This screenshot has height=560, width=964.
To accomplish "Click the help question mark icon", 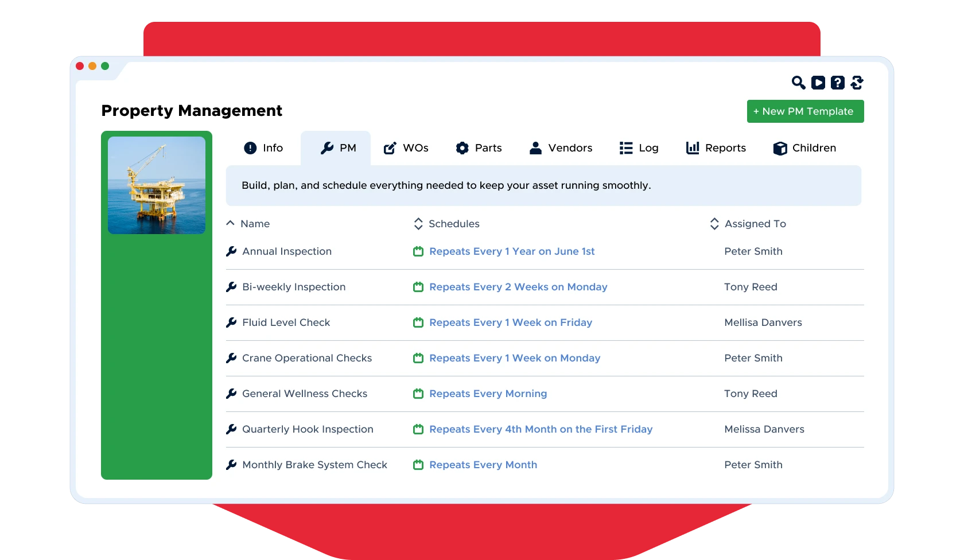I will tap(838, 83).
